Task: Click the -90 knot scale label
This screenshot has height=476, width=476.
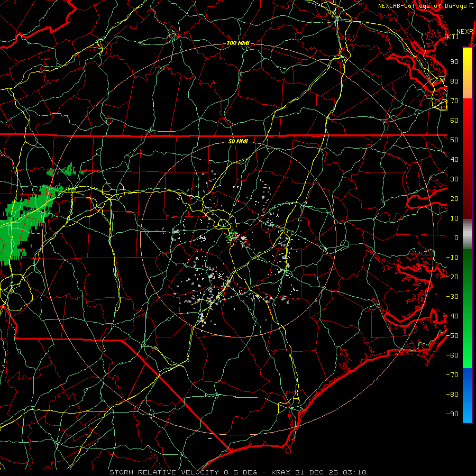Action: (x=452, y=414)
